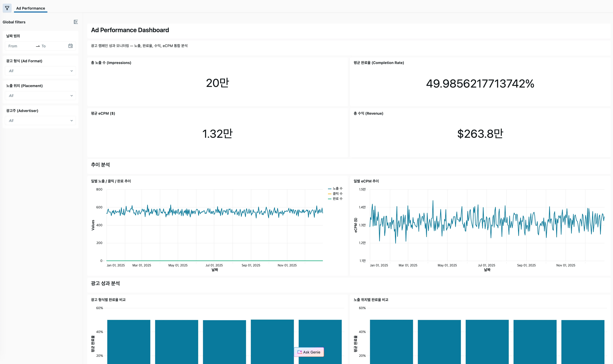Click the $263.8만 revenue value
The width and height of the screenshot is (613, 364).
[x=480, y=134]
